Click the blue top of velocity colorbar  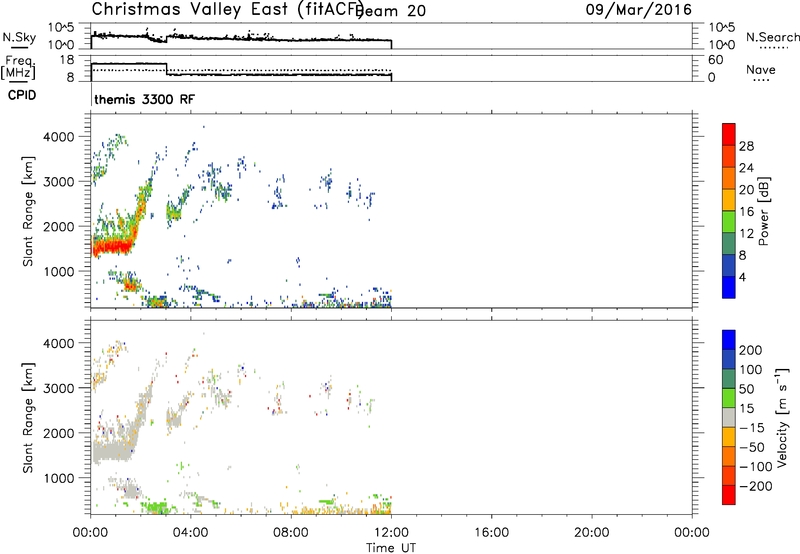click(x=729, y=340)
